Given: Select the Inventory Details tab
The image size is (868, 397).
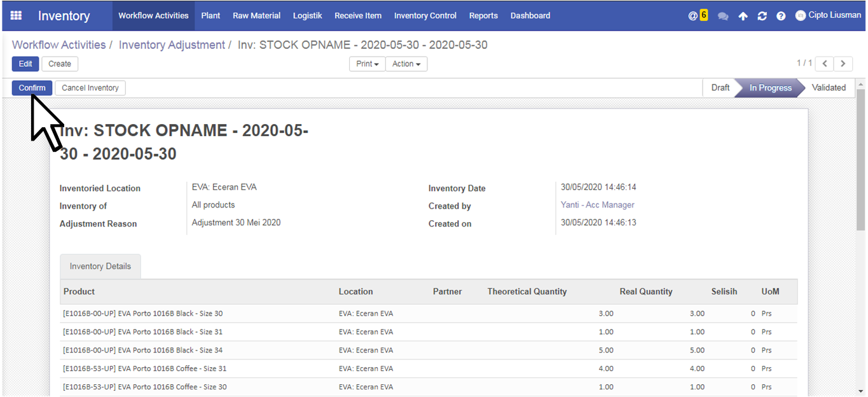Looking at the screenshot, I should 100,267.
